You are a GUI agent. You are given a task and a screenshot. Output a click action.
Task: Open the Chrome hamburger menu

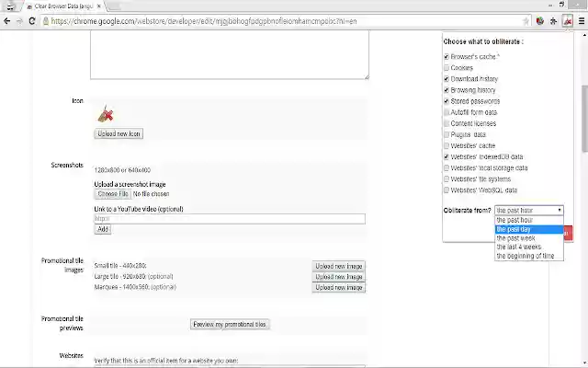click(x=582, y=21)
